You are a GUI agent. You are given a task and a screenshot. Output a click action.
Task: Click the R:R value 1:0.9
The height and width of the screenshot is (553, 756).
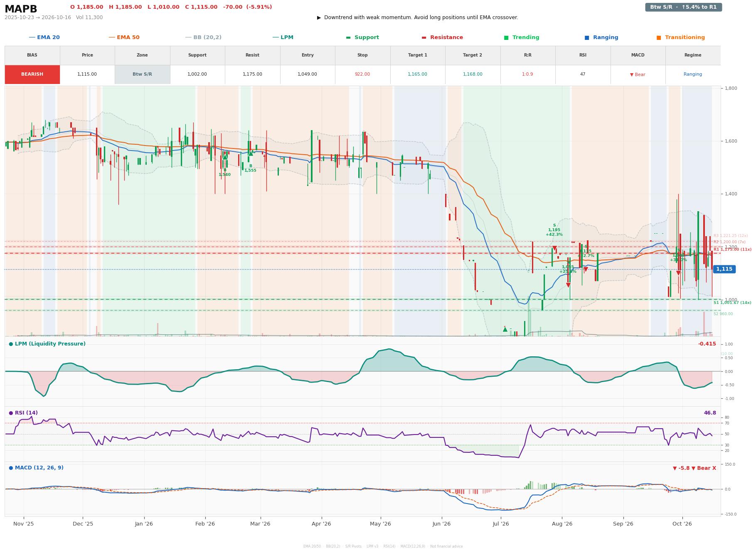tap(527, 74)
